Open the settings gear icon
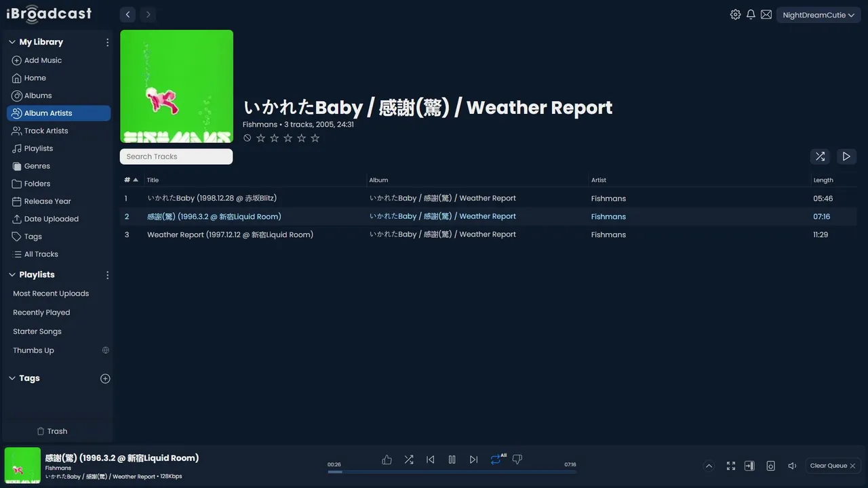The image size is (868, 488). coord(735,14)
